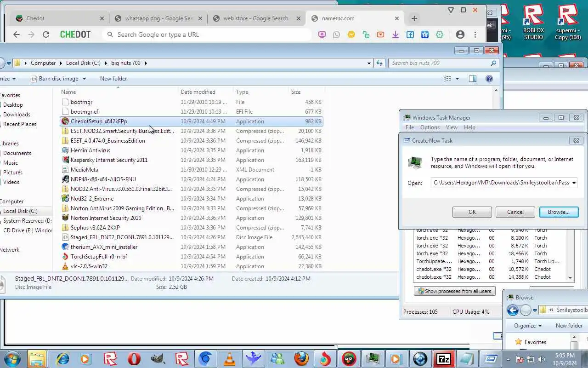Click the Facebook extension icon in Chedot
Viewport: 588px width, 368px height.
410,34
